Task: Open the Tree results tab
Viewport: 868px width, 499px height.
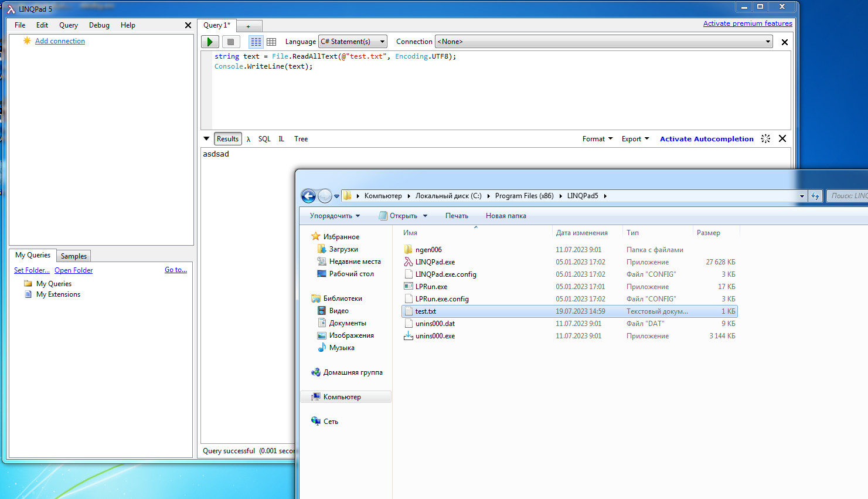Action: tap(301, 139)
